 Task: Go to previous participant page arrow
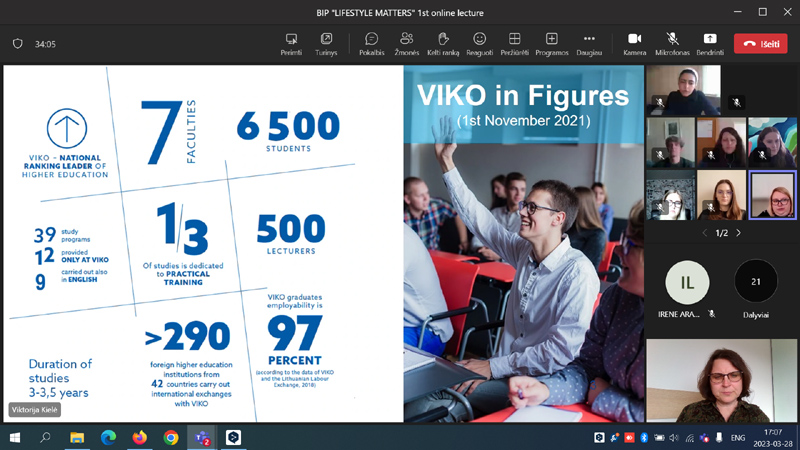pyautogui.click(x=705, y=233)
